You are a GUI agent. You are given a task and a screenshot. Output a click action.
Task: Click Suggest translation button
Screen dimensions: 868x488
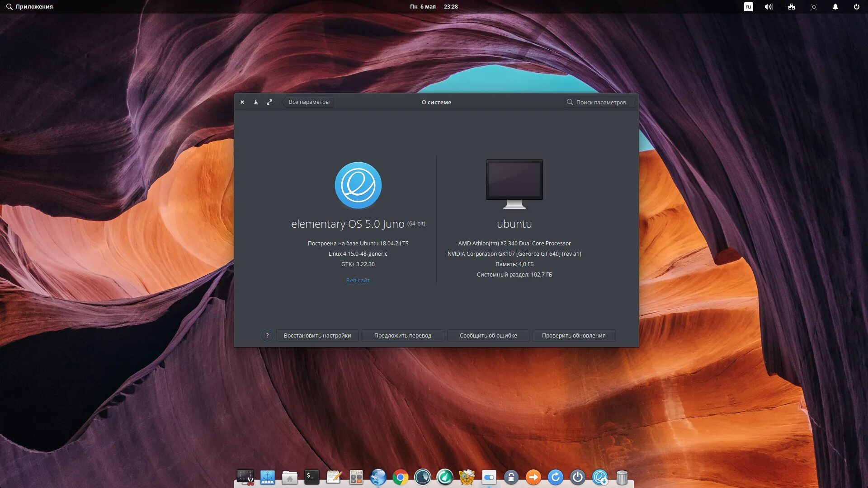point(403,335)
